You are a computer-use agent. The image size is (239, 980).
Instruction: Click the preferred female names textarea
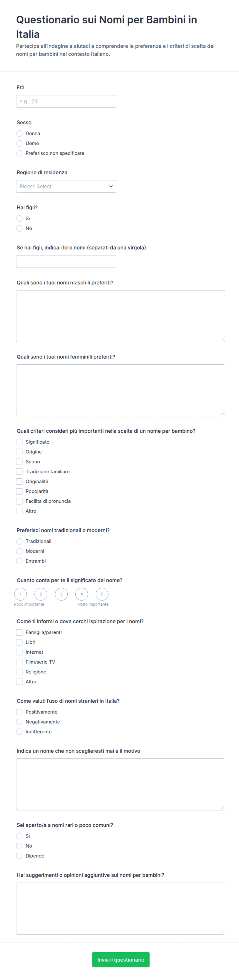point(120,390)
